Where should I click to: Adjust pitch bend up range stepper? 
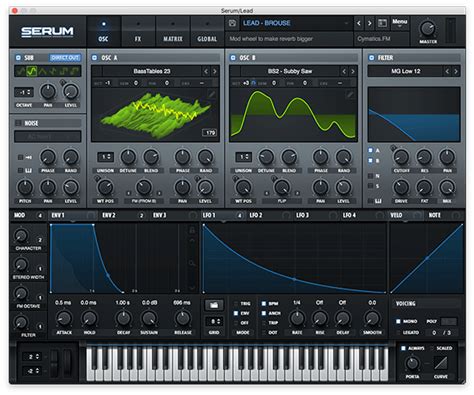click(32, 356)
